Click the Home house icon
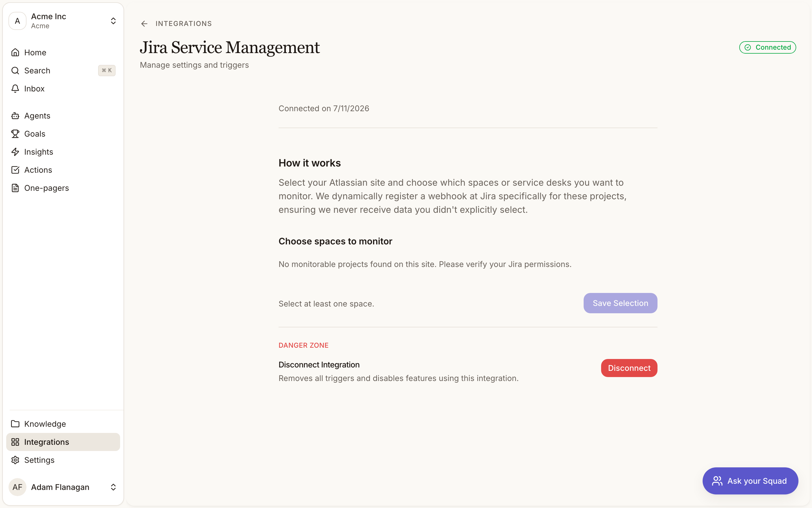The image size is (812, 508). pyautogui.click(x=15, y=52)
